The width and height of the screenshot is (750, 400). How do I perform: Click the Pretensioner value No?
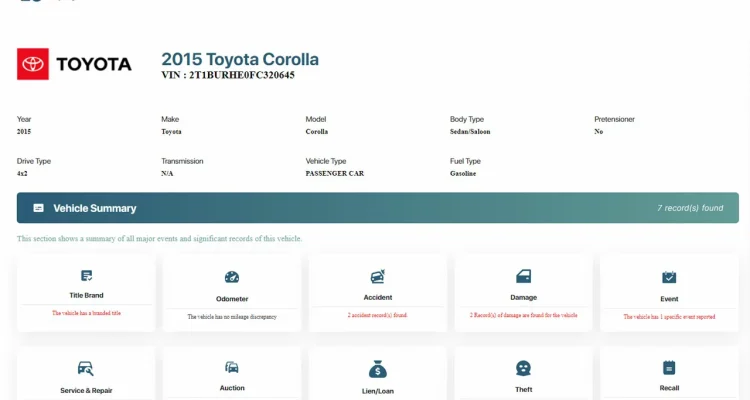pyautogui.click(x=599, y=132)
